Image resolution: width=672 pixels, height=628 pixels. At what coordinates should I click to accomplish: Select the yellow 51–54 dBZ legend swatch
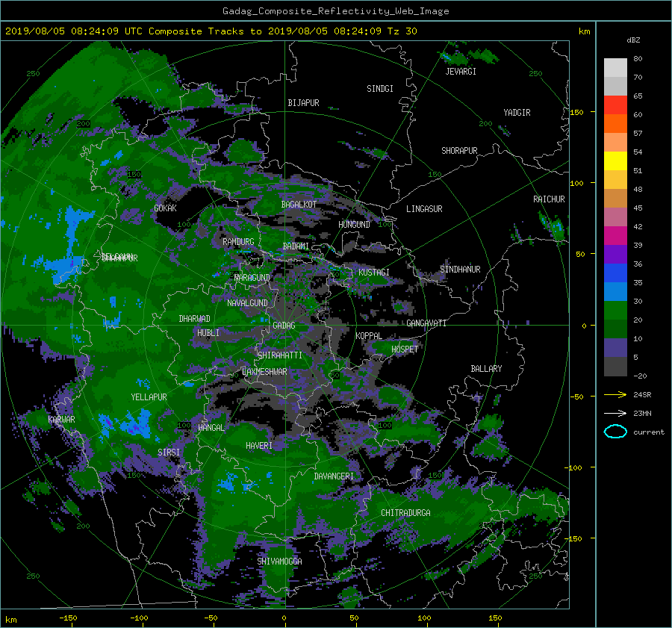pyautogui.click(x=615, y=161)
